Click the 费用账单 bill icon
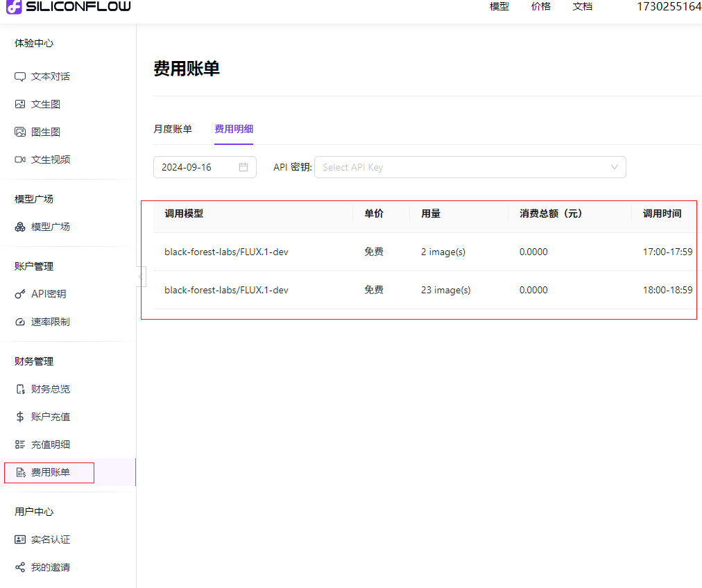702x588 pixels. [x=21, y=472]
